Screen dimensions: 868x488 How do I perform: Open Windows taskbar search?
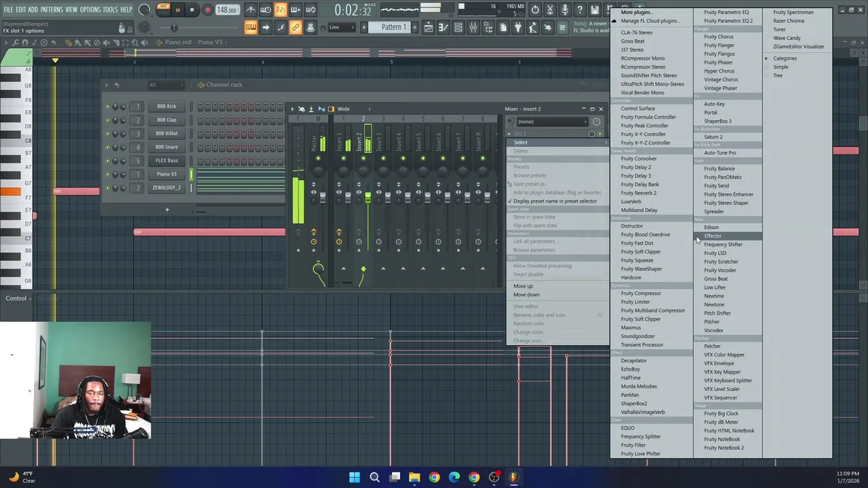374,477
